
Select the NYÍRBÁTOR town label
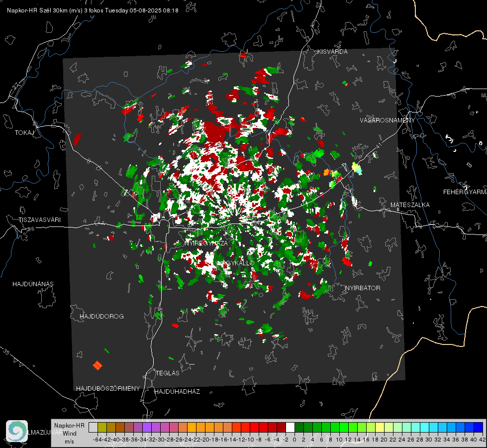(363, 288)
